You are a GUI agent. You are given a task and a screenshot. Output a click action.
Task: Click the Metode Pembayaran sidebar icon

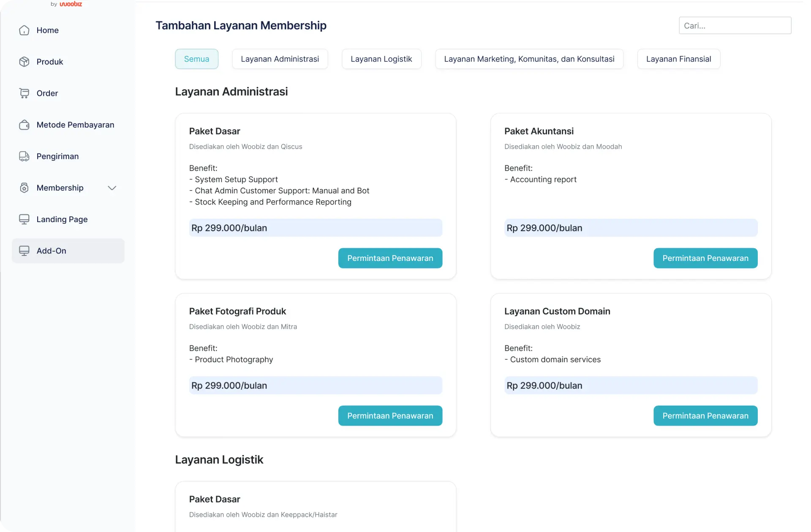coord(24,125)
